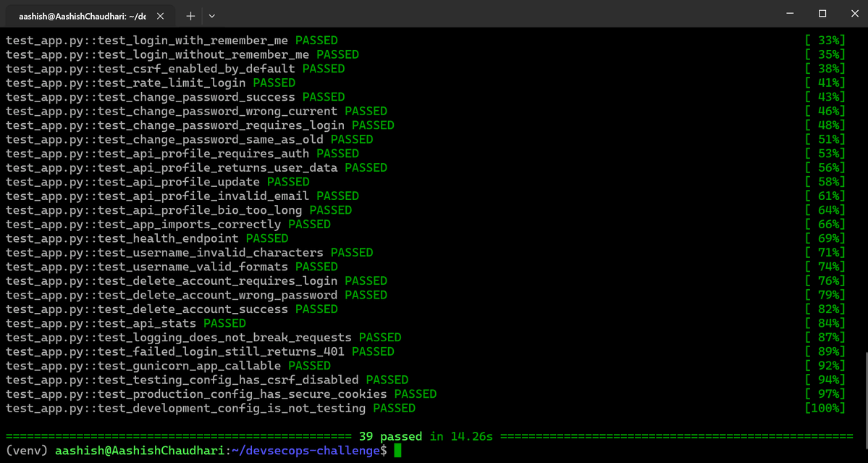868x463 pixels.
Task: Click test_delete_account_success result line
Action: click(172, 309)
